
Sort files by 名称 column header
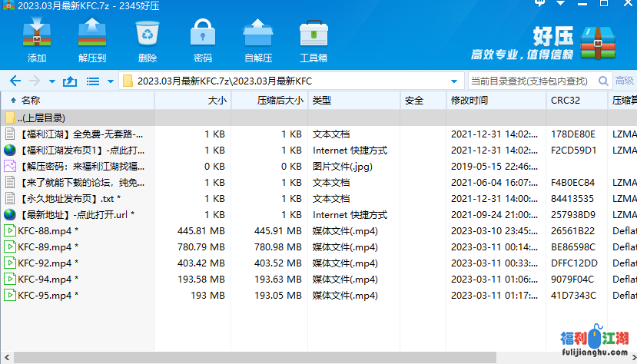[x=31, y=100]
